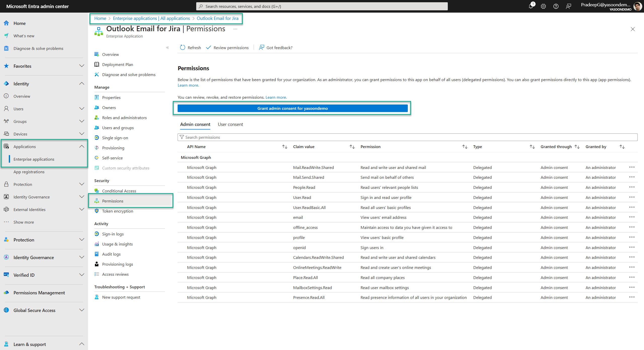644x350 pixels.
Task: Sort the Permission column using its arrows
Action: click(x=465, y=147)
